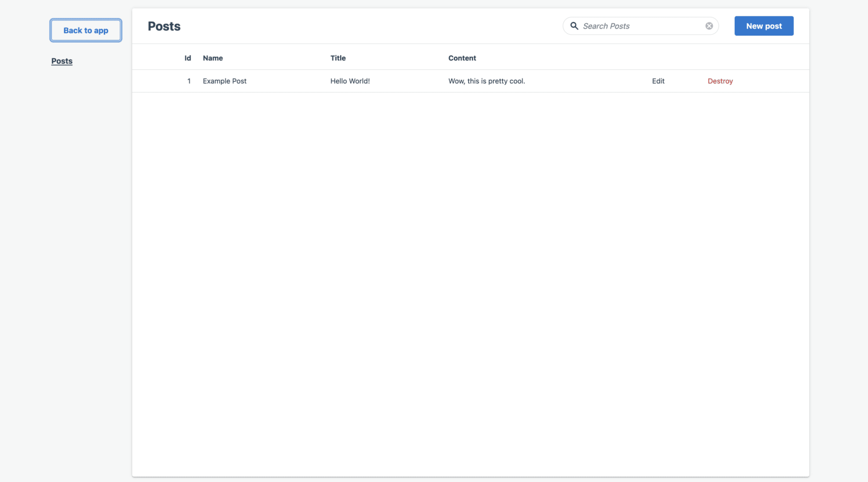
Task: Sort posts by the Title column
Action: click(x=338, y=58)
